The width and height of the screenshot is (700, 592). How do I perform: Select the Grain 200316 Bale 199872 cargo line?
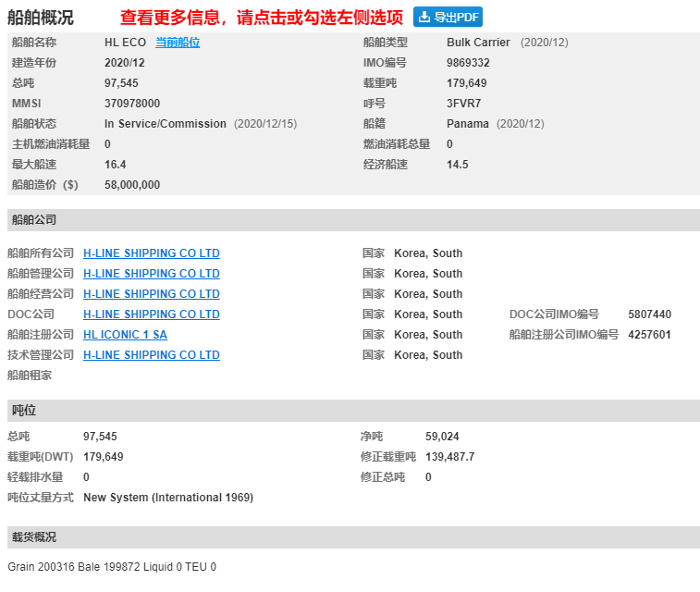click(112, 566)
